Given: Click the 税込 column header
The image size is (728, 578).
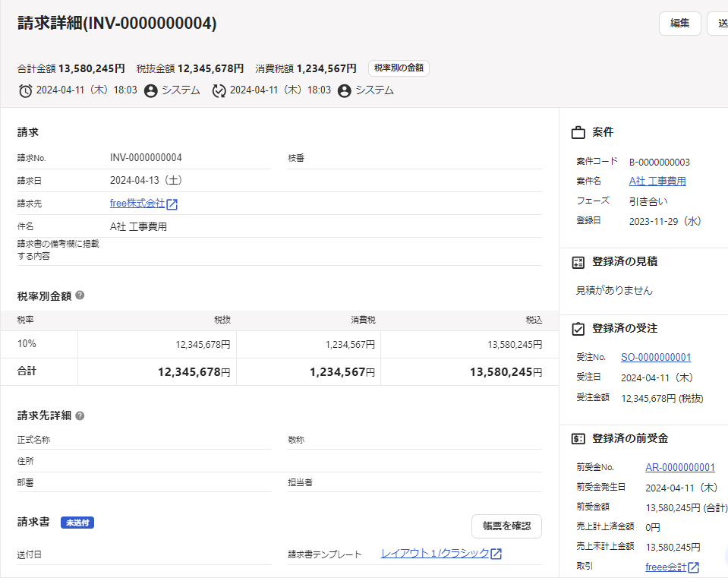Looking at the screenshot, I should [x=534, y=320].
